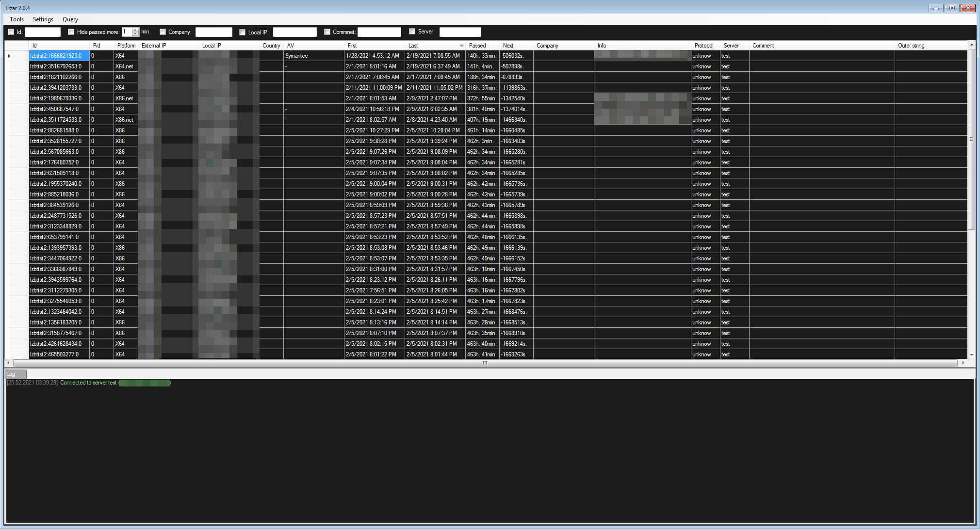Toggle the Hide passed more checkbox
The width and height of the screenshot is (980, 529).
[71, 32]
